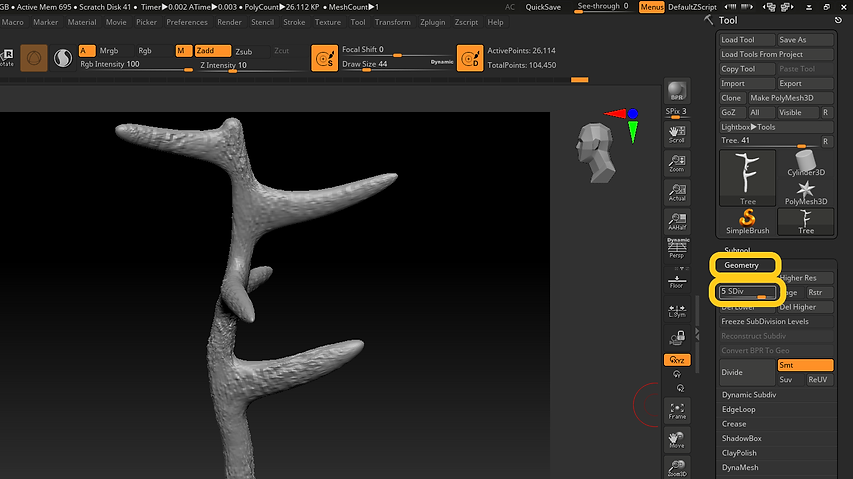Open the Stroke menu
The image size is (853, 479).
pos(294,22)
